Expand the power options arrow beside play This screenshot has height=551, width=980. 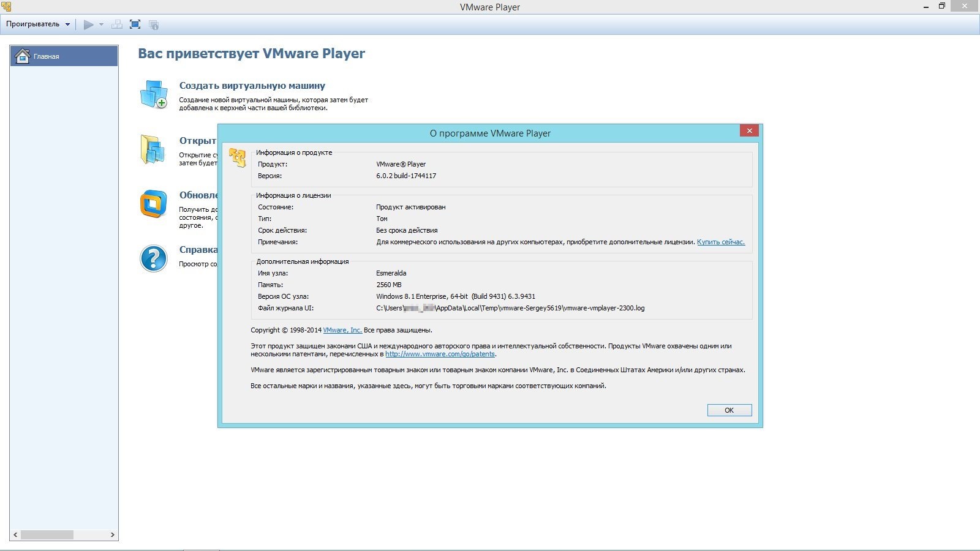tap(101, 24)
